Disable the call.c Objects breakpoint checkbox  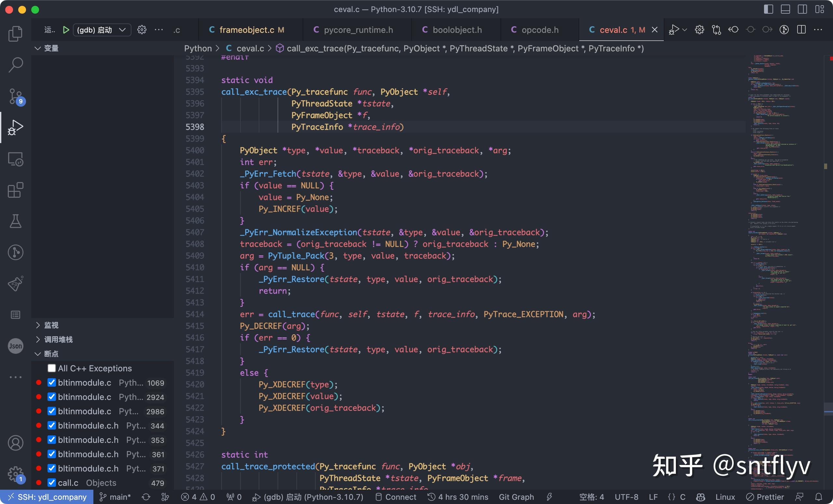point(52,483)
